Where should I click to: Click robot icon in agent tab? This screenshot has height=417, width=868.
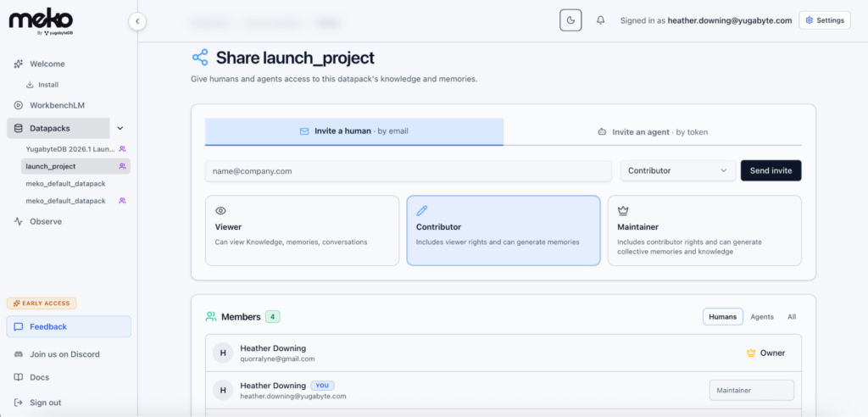602,132
